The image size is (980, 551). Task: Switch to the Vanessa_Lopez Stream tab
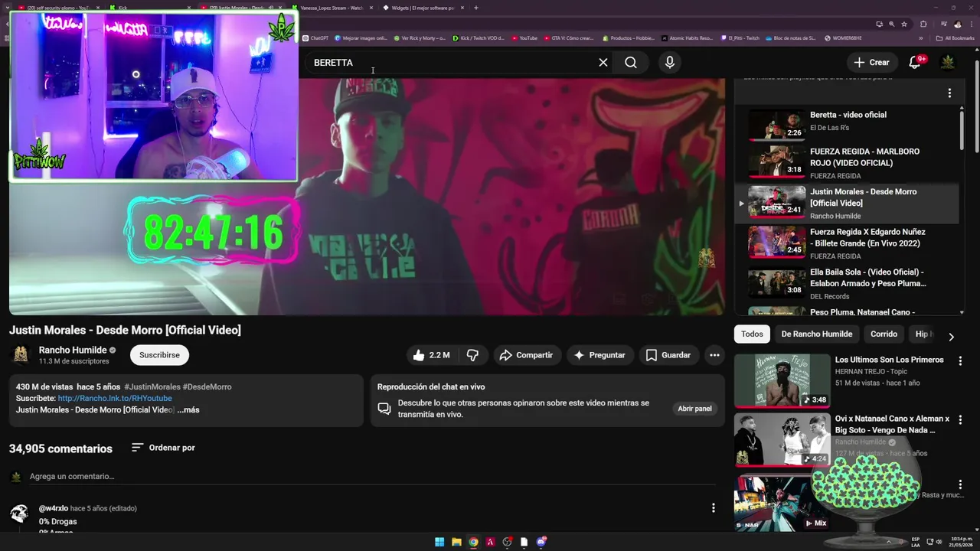pos(332,8)
